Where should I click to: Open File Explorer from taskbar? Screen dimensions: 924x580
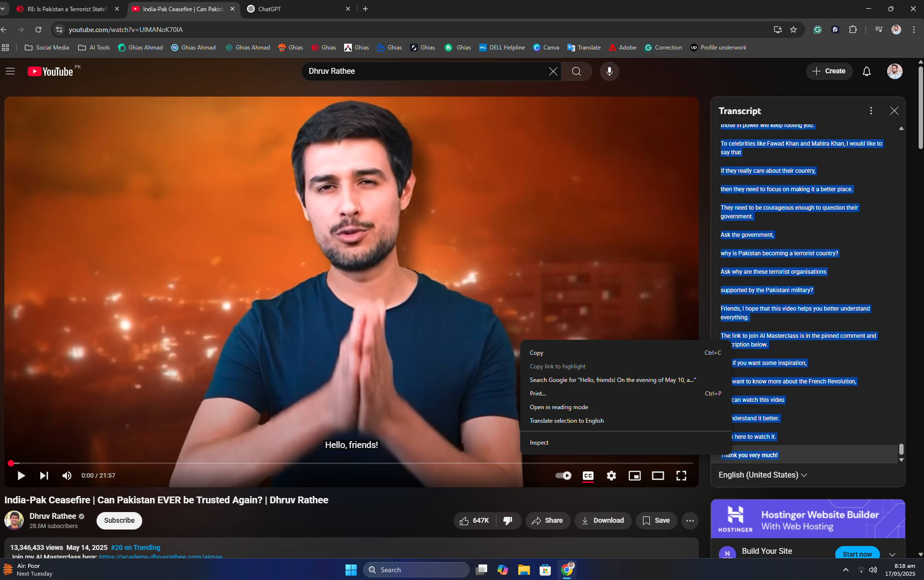(x=524, y=570)
